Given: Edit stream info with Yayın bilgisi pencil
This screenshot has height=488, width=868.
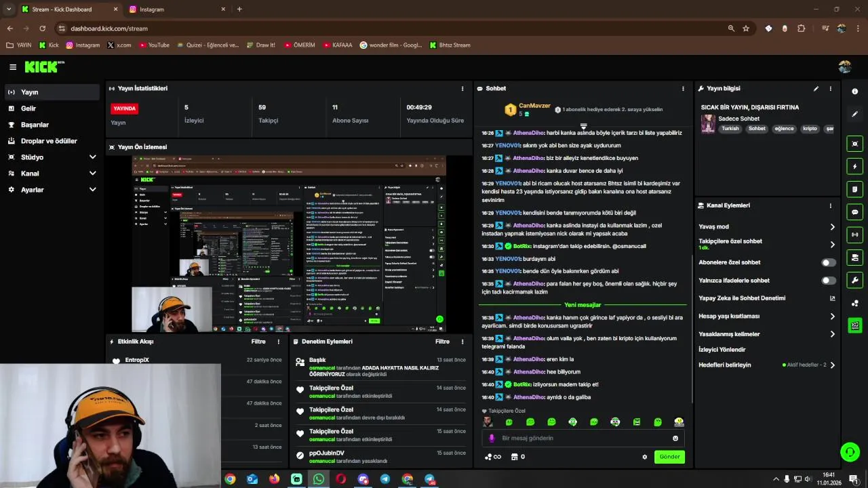Looking at the screenshot, I should point(816,89).
